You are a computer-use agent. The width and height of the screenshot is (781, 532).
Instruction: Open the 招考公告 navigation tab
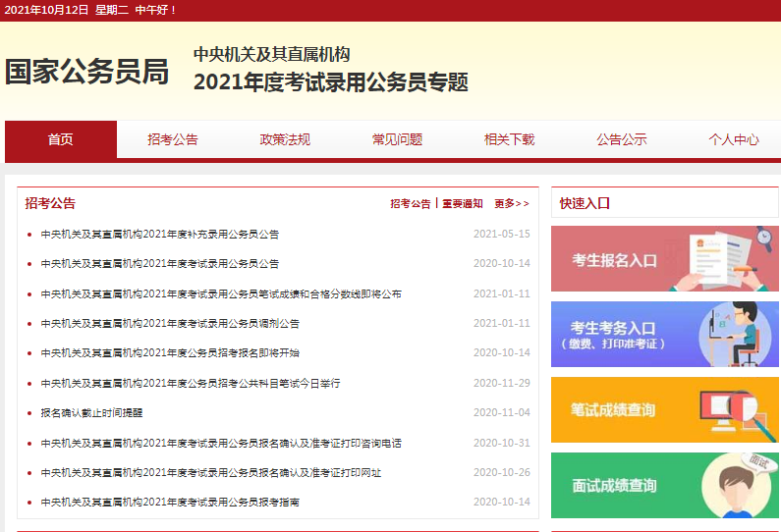click(x=173, y=139)
